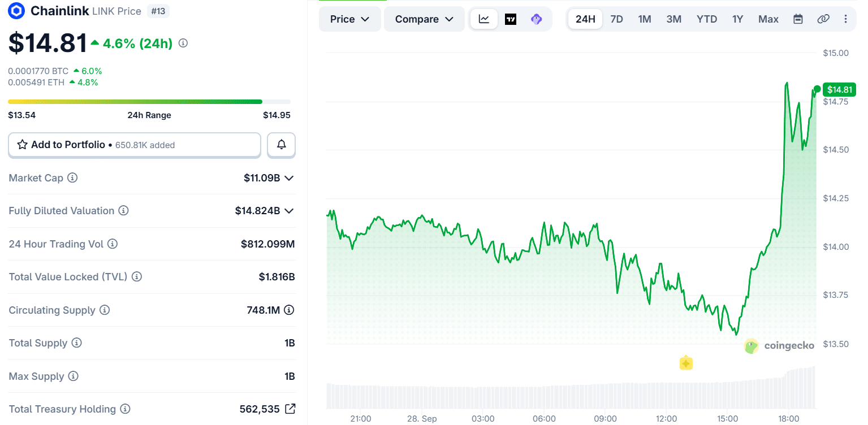The width and height of the screenshot is (868, 425).
Task: Click the $14.81 current price tag
Action: pyautogui.click(x=840, y=89)
